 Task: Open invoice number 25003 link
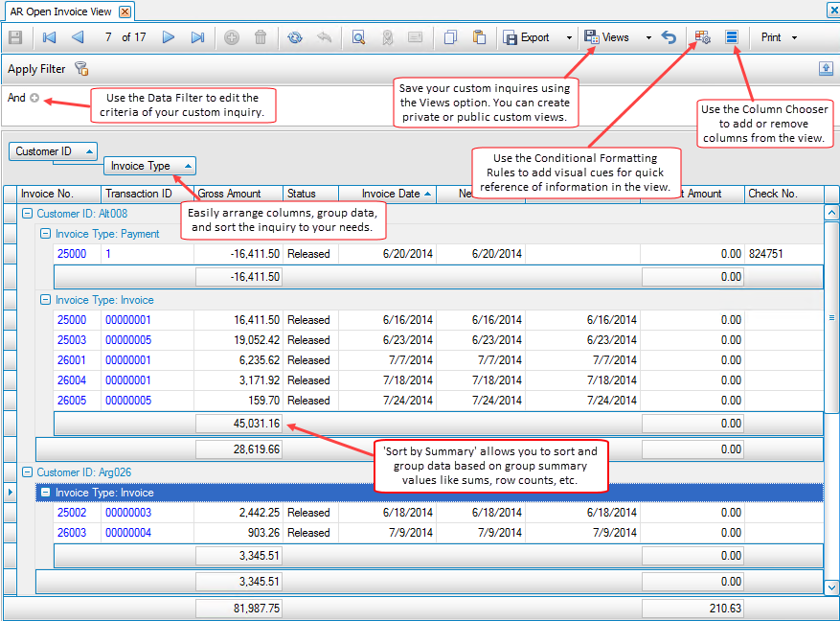[71, 340]
